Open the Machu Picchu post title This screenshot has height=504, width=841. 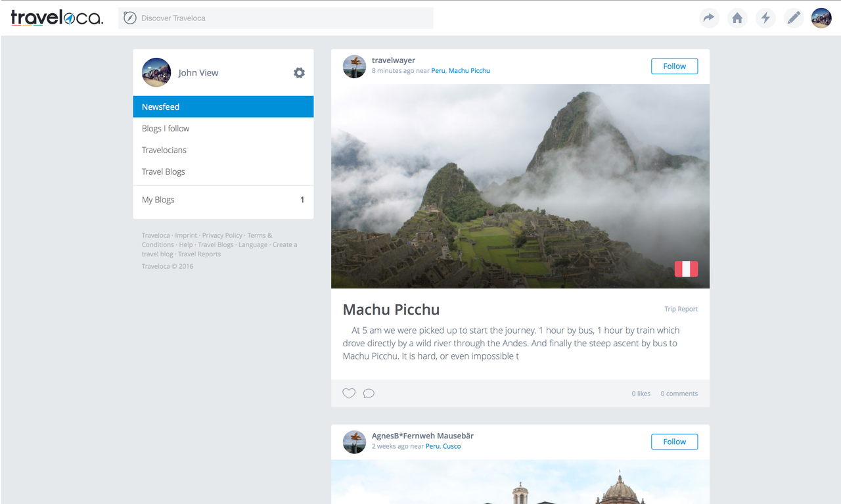[x=392, y=309]
